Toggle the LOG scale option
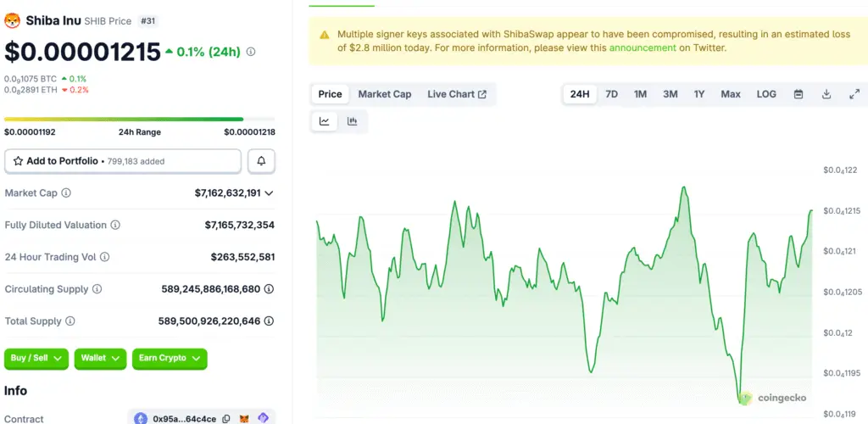 766,94
